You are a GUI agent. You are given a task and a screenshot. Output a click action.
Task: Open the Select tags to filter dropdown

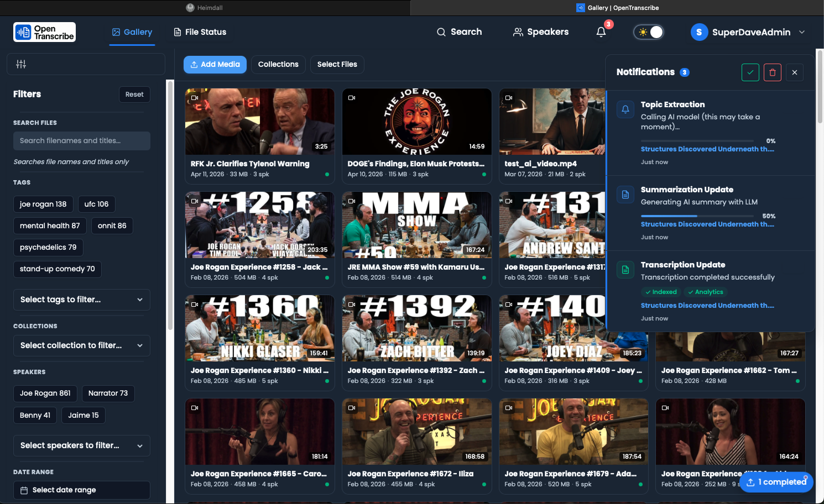(x=82, y=300)
